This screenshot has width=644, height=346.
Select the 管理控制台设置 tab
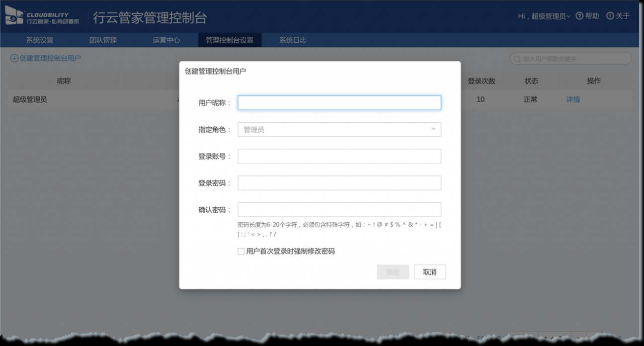click(229, 40)
